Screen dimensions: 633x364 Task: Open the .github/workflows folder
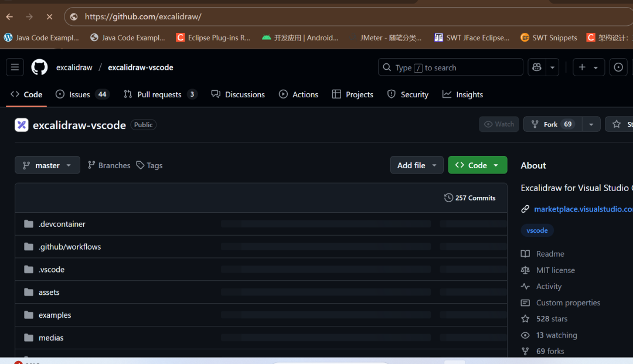[x=70, y=247]
